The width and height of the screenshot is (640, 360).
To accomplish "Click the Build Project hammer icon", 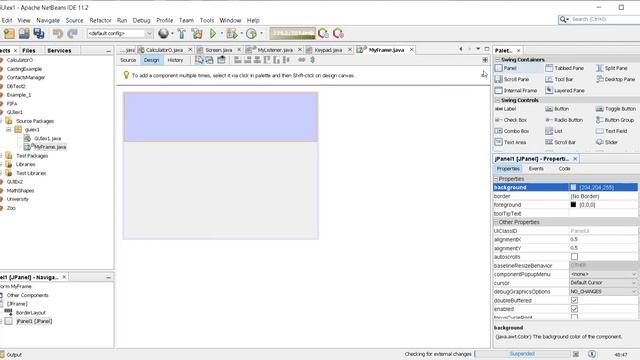I will 182,33.
